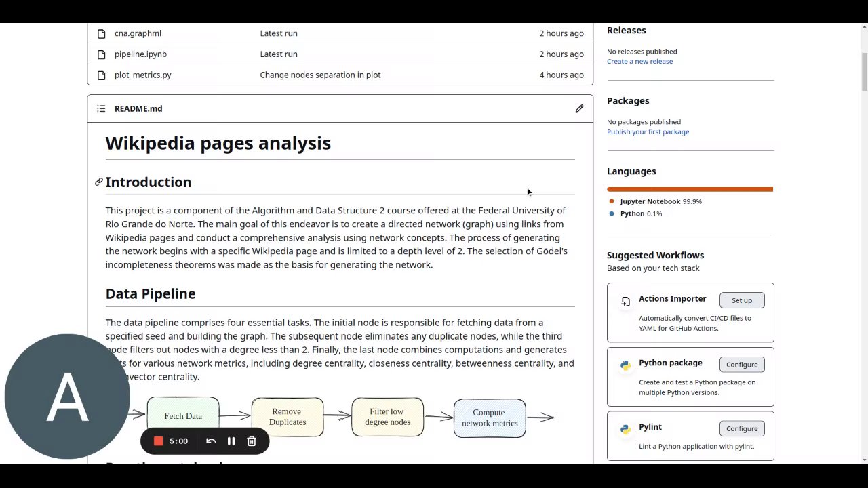This screenshot has height=488, width=868.
Task: Open the pipeline.ipynb notebook
Action: click(x=140, y=54)
